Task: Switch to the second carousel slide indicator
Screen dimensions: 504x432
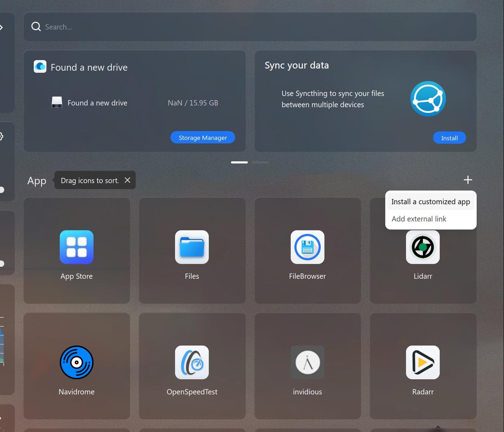Action: coord(260,162)
